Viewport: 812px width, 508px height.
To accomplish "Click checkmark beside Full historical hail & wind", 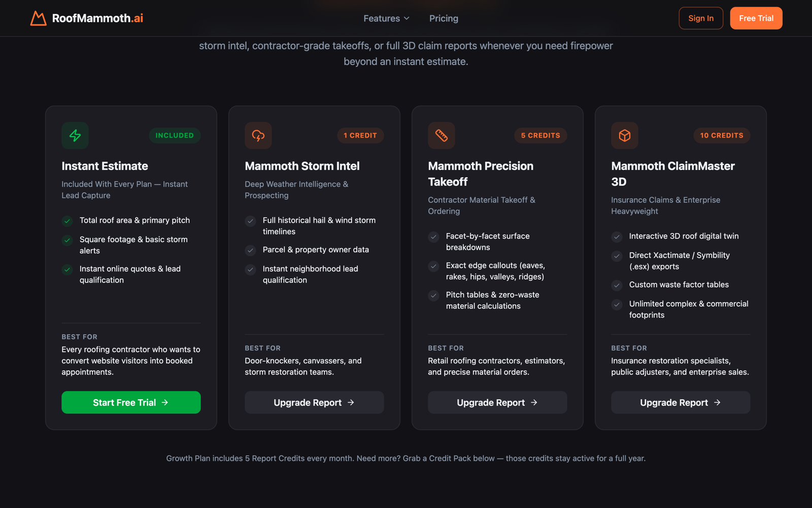I will click(251, 221).
